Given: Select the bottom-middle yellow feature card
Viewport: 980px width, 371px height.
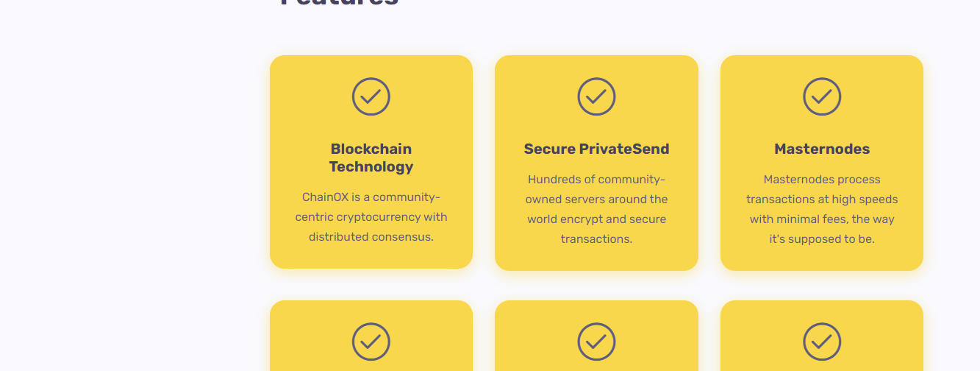Looking at the screenshot, I should pyautogui.click(x=596, y=336).
